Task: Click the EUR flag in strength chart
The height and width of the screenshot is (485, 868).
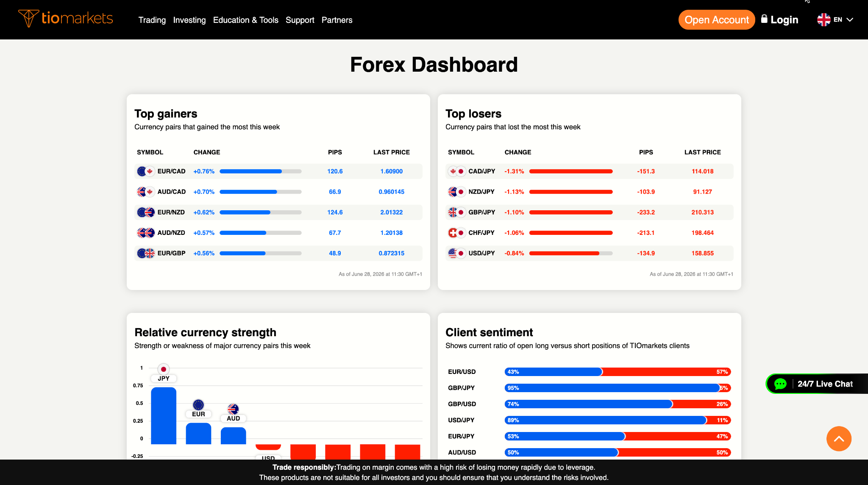Action: [198, 405]
